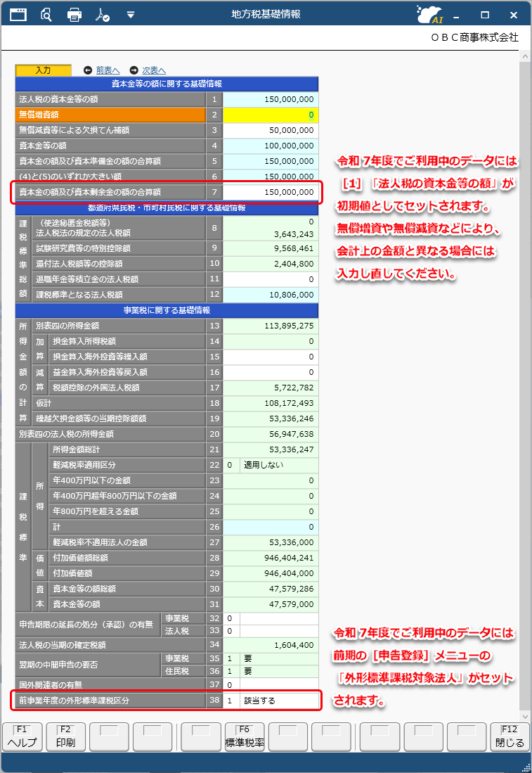Click the F12 閉じる button
Viewport: 532px width, 773px height.
pos(510,736)
